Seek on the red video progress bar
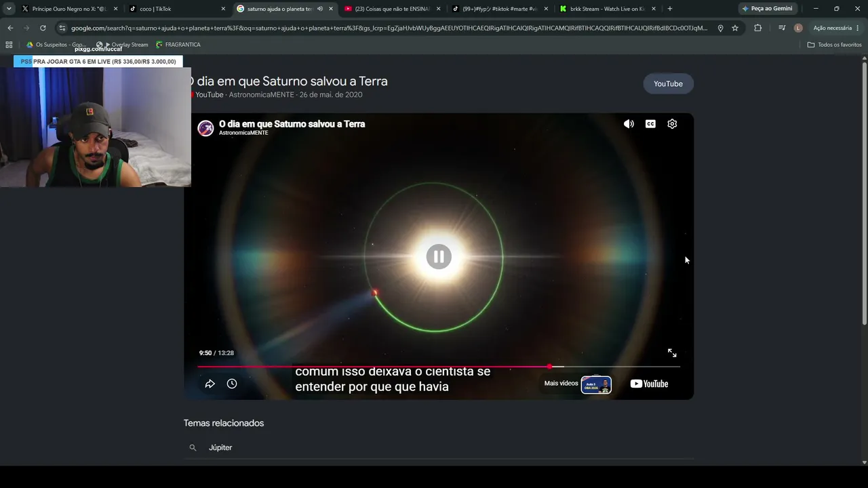 pyautogui.click(x=439, y=367)
